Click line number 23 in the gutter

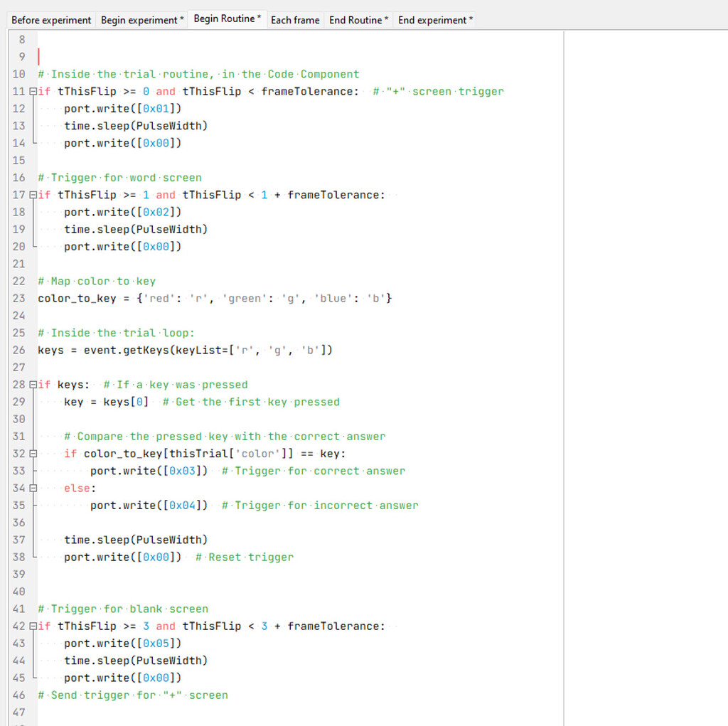[18, 298]
